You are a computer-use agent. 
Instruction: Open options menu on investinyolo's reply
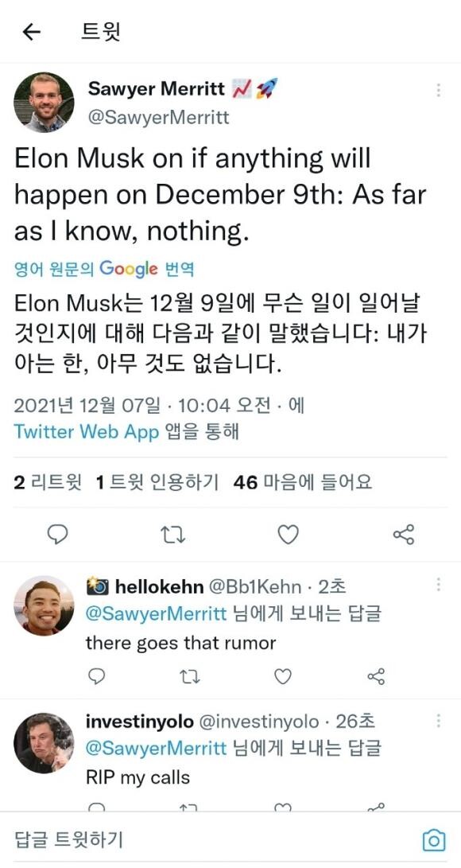(x=438, y=720)
